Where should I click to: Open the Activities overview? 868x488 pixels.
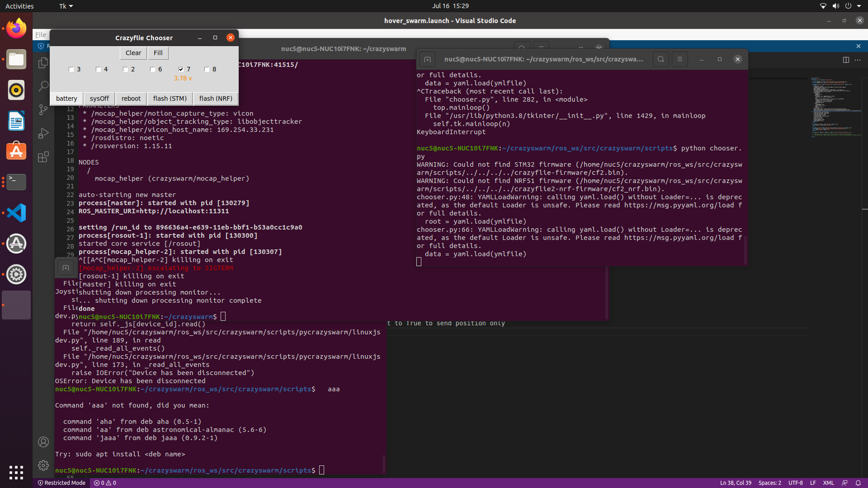pos(19,6)
